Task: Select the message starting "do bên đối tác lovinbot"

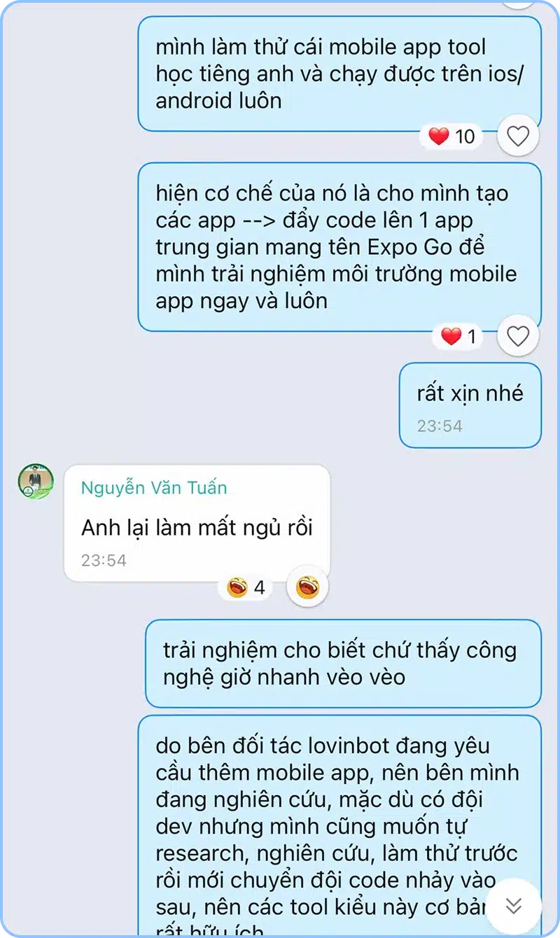Action: 339,826
